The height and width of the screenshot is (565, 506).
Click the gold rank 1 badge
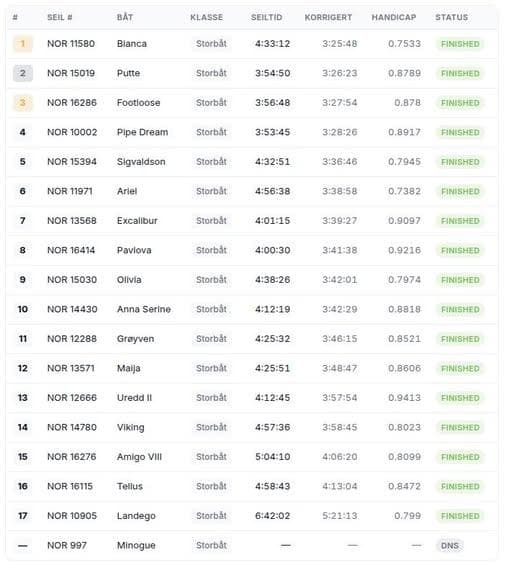coord(23,44)
